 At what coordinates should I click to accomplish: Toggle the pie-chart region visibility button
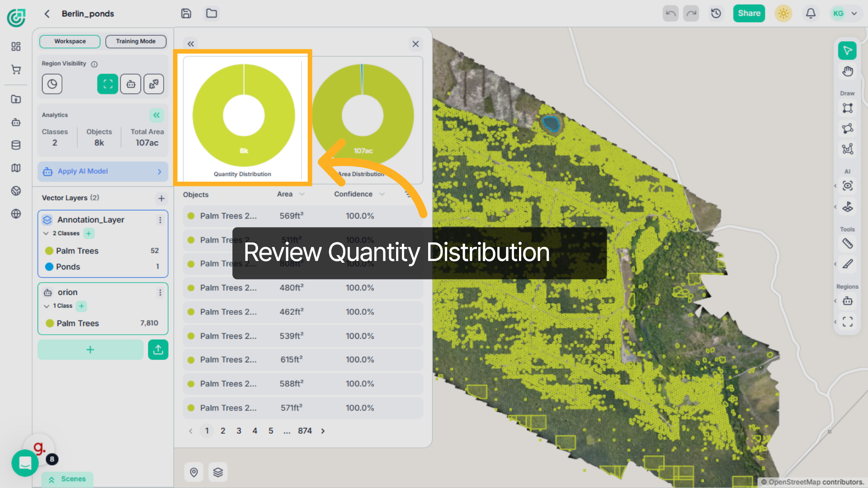click(x=52, y=84)
